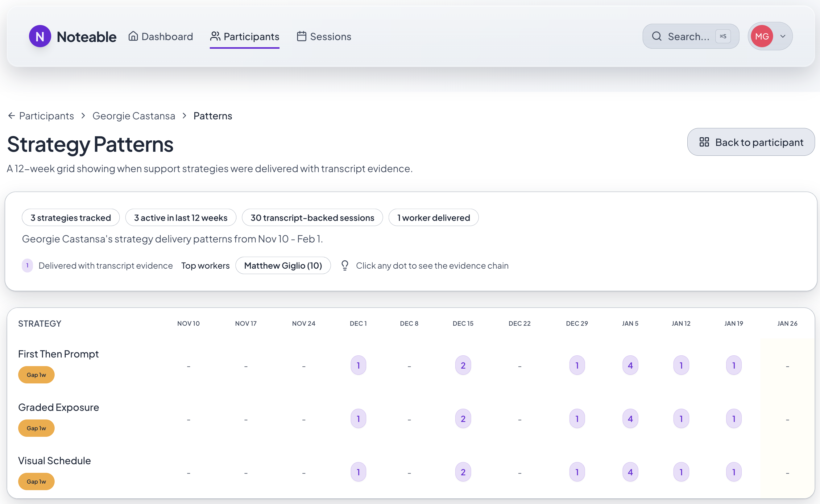This screenshot has width=820, height=504.
Task: Open Visual Schedule Dec 1 evidence dot
Action: tap(358, 472)
